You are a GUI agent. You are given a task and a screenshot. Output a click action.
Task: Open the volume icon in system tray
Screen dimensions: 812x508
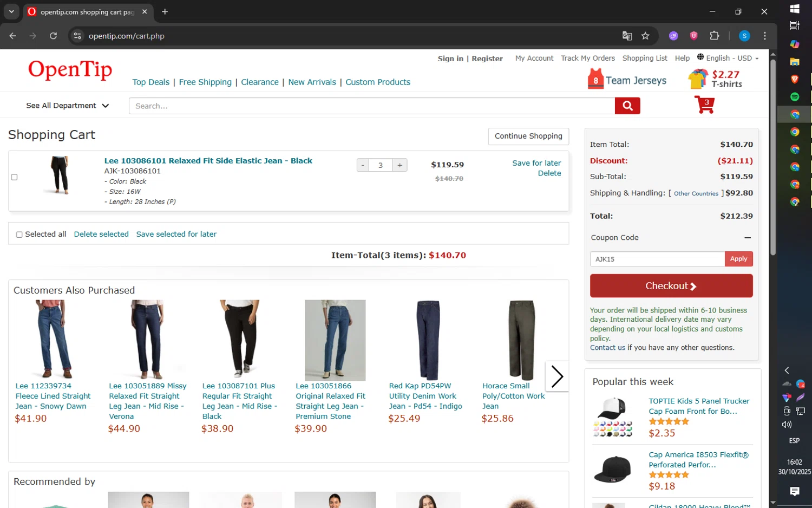787,425
